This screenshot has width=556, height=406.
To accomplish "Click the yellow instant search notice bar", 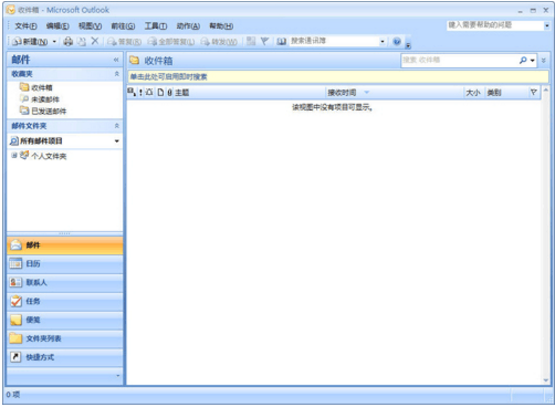I will (x=338, y=77).
